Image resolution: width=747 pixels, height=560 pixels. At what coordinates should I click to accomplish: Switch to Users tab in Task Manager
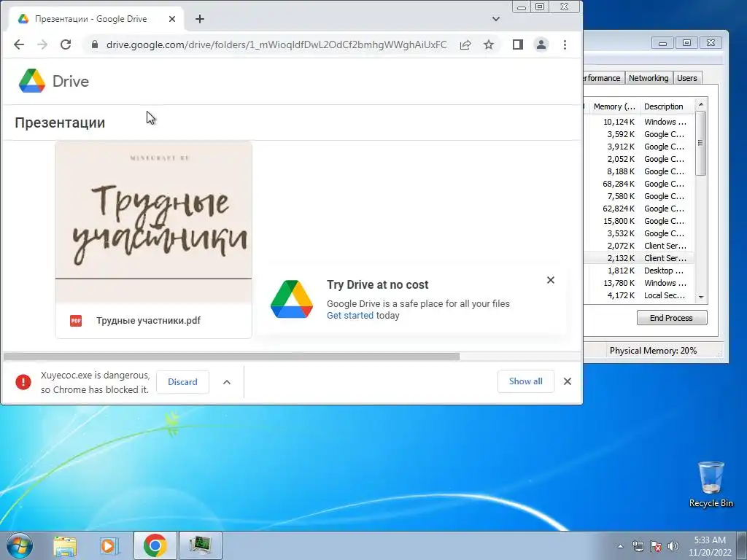pyautogui.click(x=687, y=78)
